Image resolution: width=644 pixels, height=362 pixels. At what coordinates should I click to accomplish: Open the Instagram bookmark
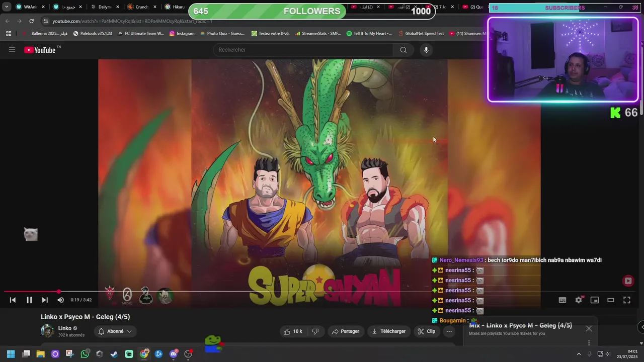[x=182, y=34]
